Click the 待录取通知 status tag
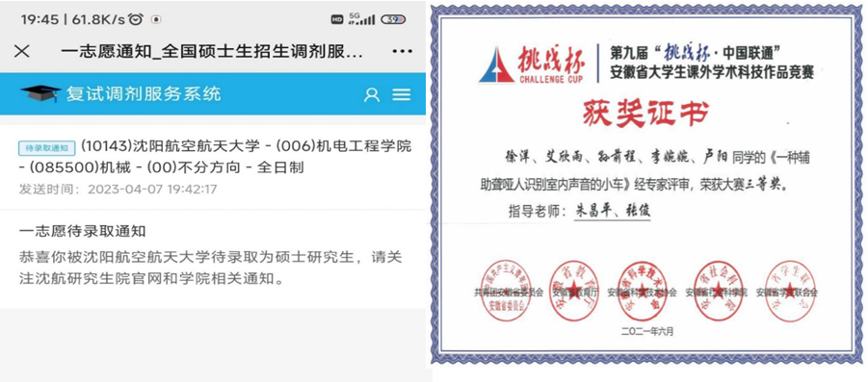 [x=46, y=148]
